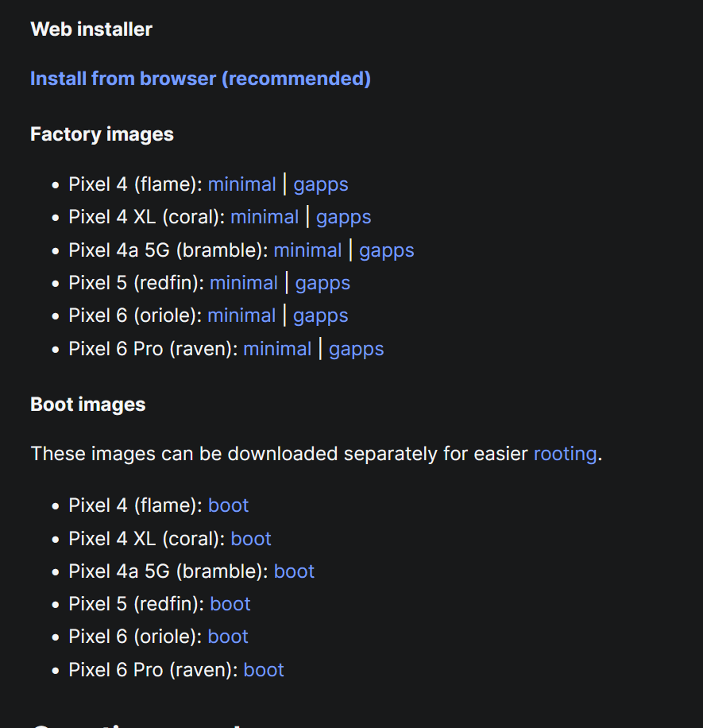Open Pixel 6 Pro (raven) minimal link
The width and height of the screenshot is (703, 728).
[277, 349]
